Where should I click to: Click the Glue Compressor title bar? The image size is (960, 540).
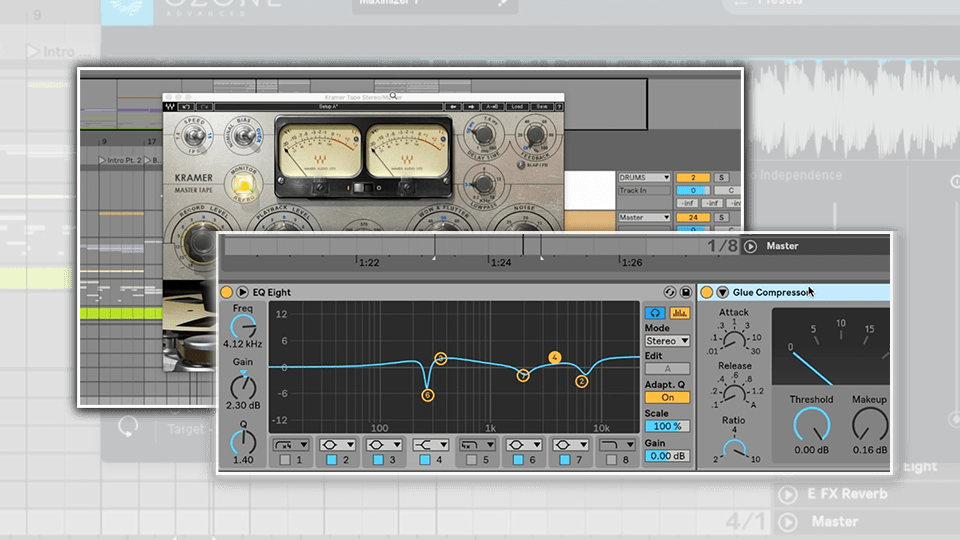795,292
